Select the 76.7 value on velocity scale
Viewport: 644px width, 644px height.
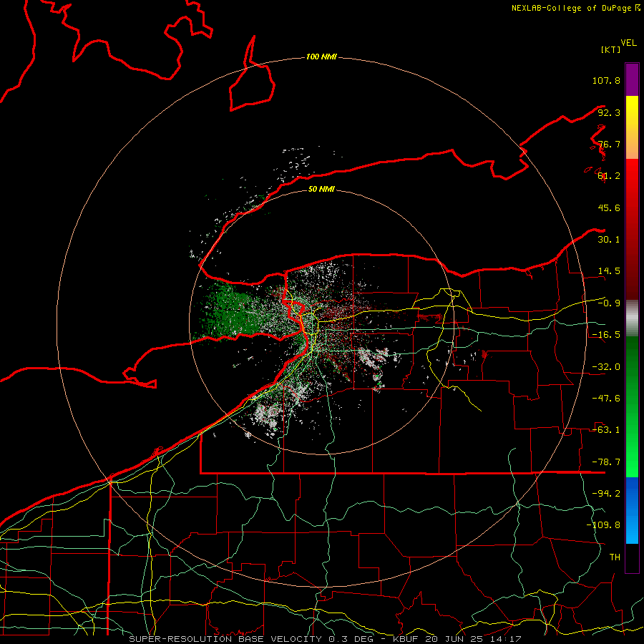609,144
